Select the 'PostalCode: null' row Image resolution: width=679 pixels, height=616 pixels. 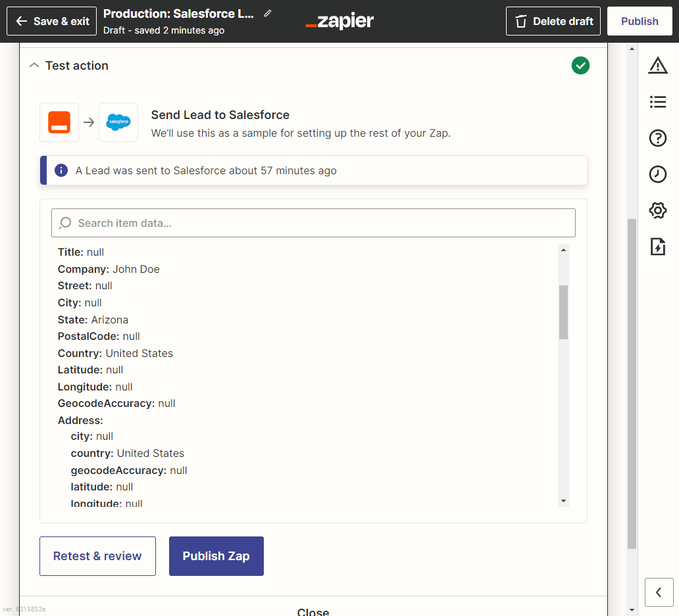coord(99,337)
